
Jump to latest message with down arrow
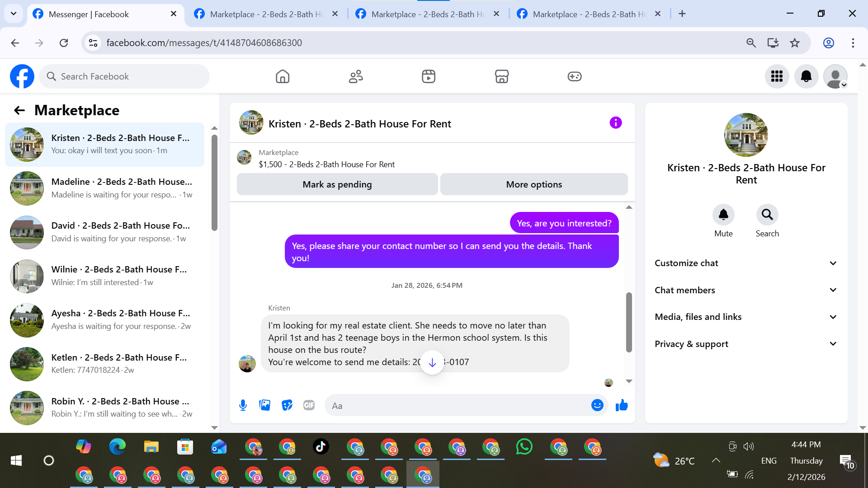point(432,362)
